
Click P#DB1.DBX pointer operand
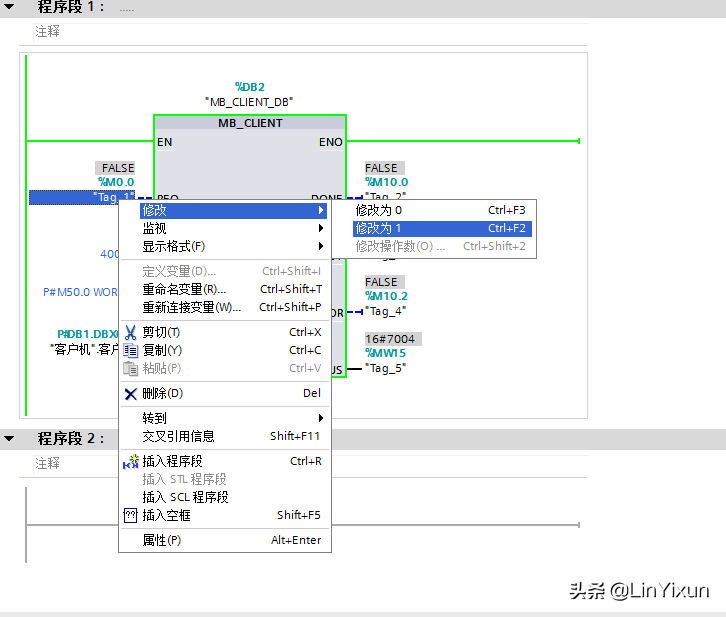point(88,334)
